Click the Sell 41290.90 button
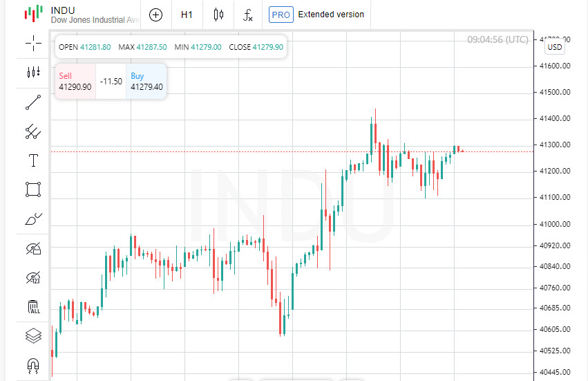This screenshot has width=588, height=381. [x=75, y=81]
